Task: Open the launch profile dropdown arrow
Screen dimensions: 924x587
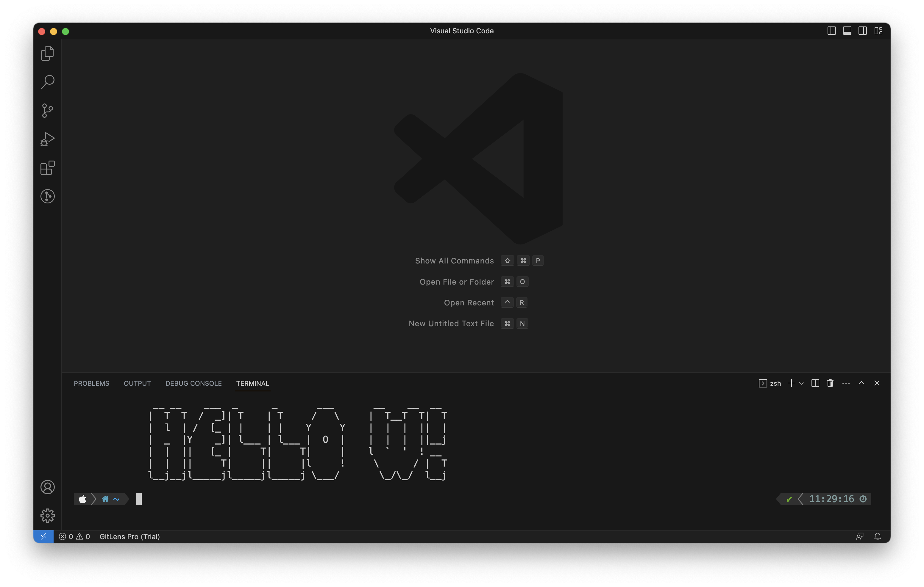Action: click(801, 383)
